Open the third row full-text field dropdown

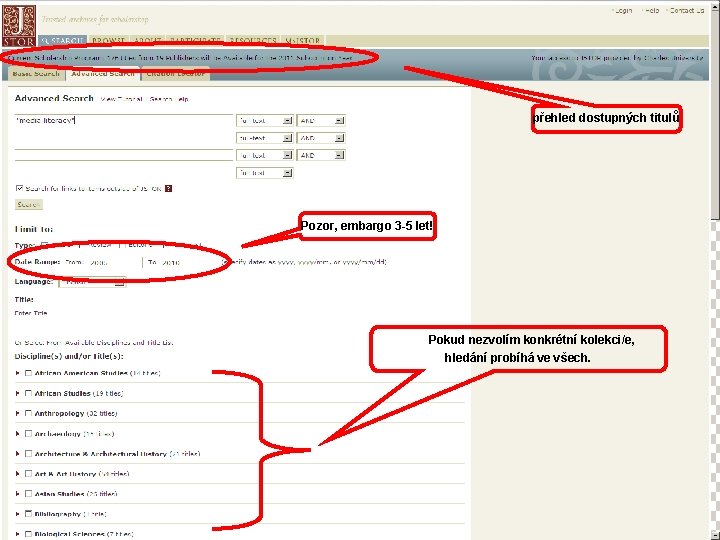click(x=264, y=155)
